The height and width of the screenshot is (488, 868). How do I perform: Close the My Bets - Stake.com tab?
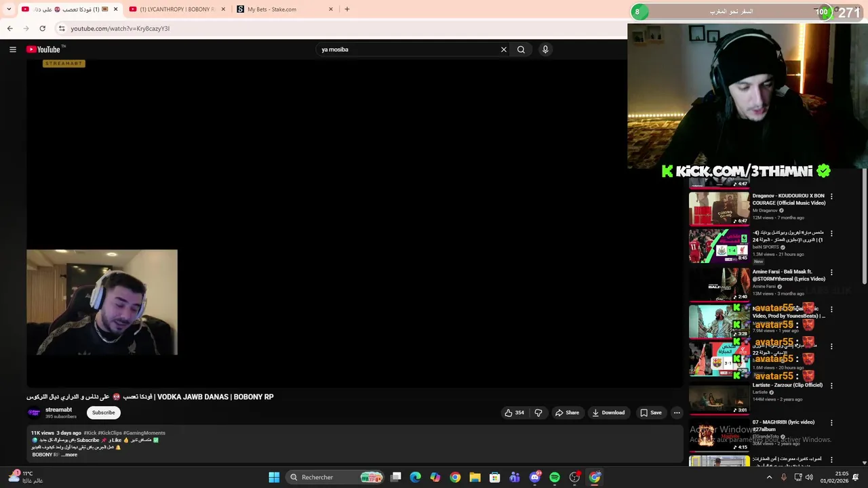coord(331,9)
